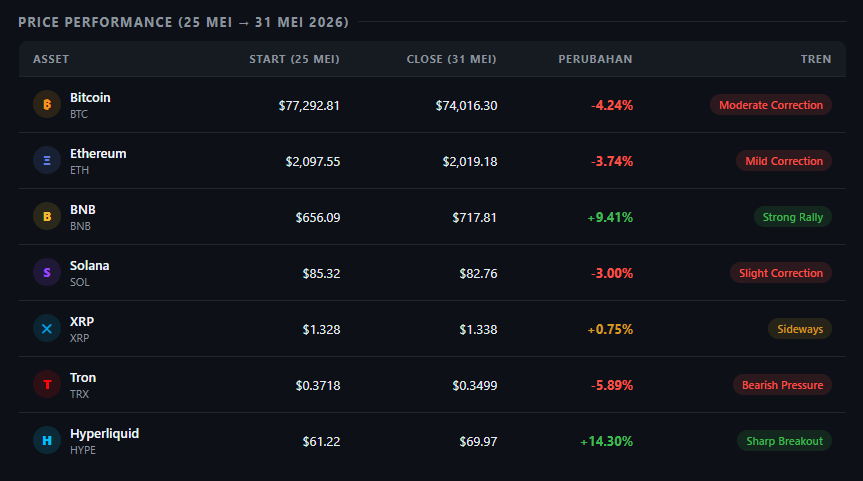
Task: Click the Hyperliquid coin icon
Action: click(x=47, y=441)
